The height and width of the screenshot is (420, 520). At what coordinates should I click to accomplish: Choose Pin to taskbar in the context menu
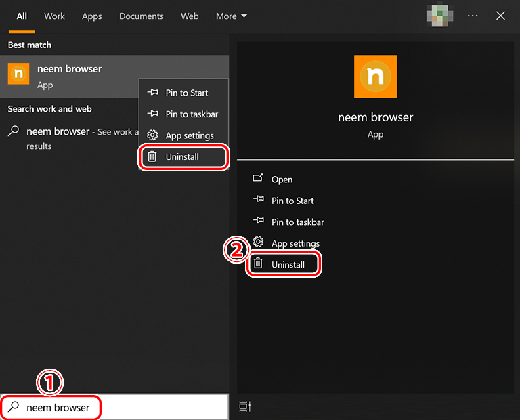[x=183, y=114]
